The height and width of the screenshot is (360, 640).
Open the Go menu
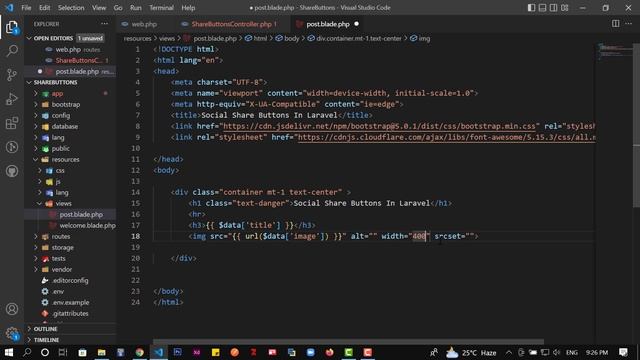118,8
